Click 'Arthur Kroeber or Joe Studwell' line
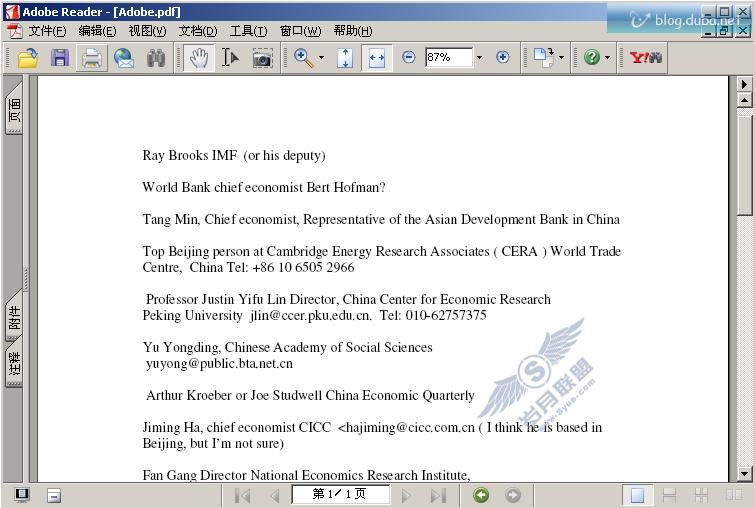Image resolution: width=755 pixels, height=508 pixels. [310, 395]
